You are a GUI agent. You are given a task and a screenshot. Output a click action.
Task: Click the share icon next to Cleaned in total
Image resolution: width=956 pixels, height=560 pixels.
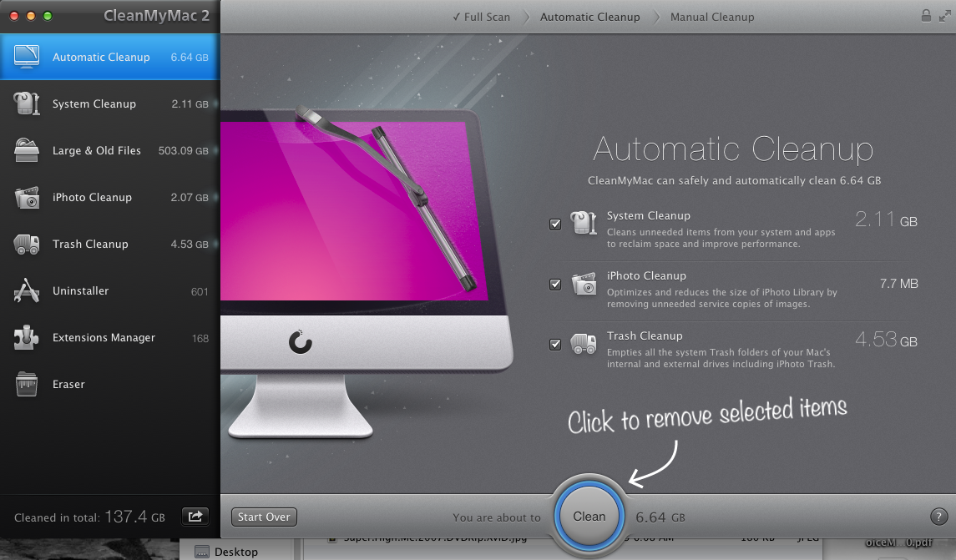[195, 517]
